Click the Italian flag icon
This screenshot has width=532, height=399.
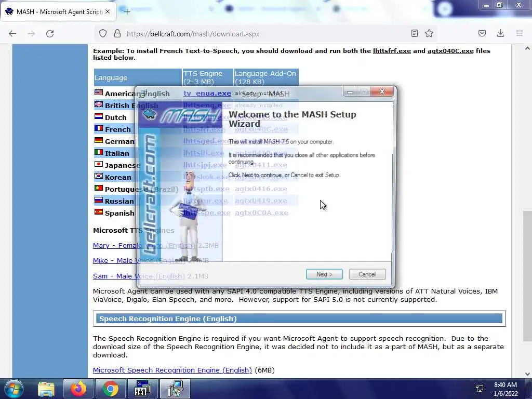point(99,152)
